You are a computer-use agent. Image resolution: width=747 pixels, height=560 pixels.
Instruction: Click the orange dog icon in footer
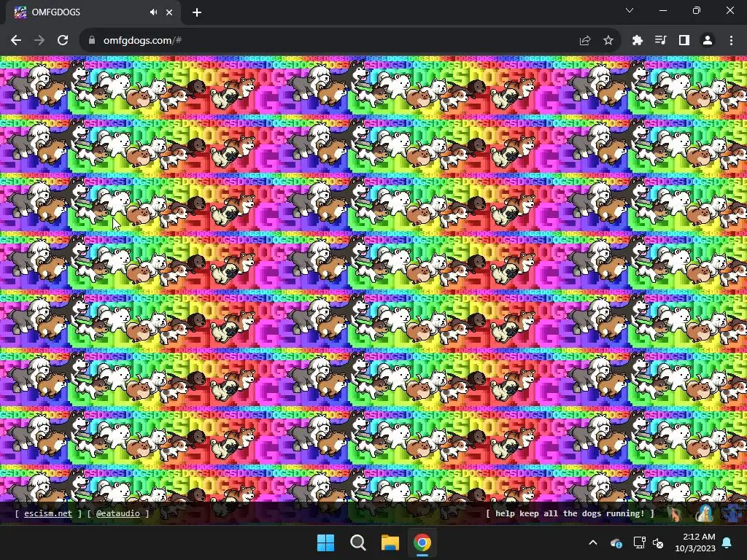(674, 513)
